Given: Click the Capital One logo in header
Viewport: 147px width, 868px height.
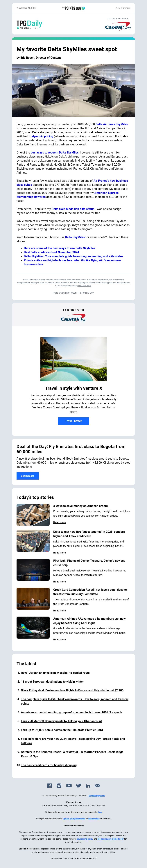Looking at the screenshot, I should [118, 26].
